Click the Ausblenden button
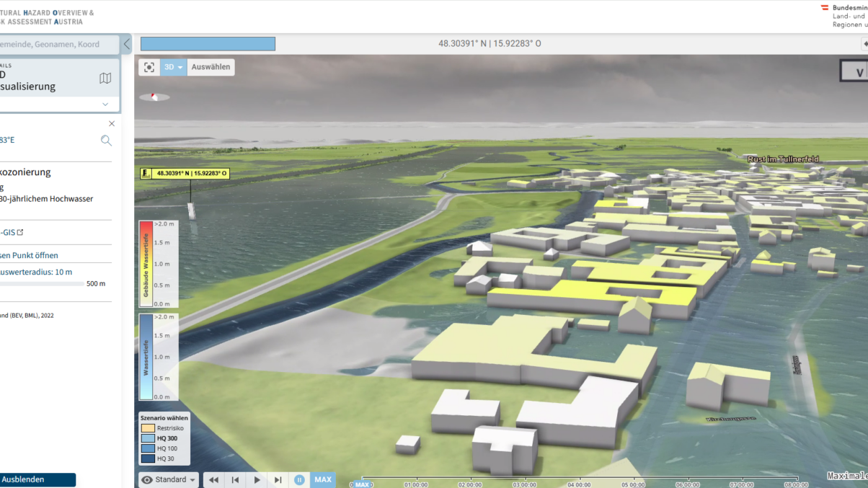This screenshot has height=488, width=868. click(x=38, y=479)
